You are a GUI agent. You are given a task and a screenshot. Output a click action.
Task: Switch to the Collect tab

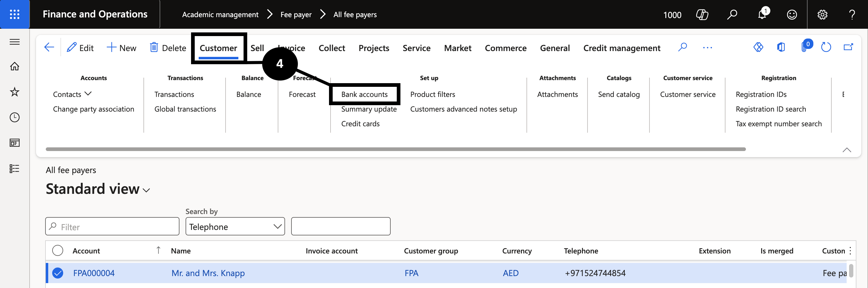[x=331, y=48]
